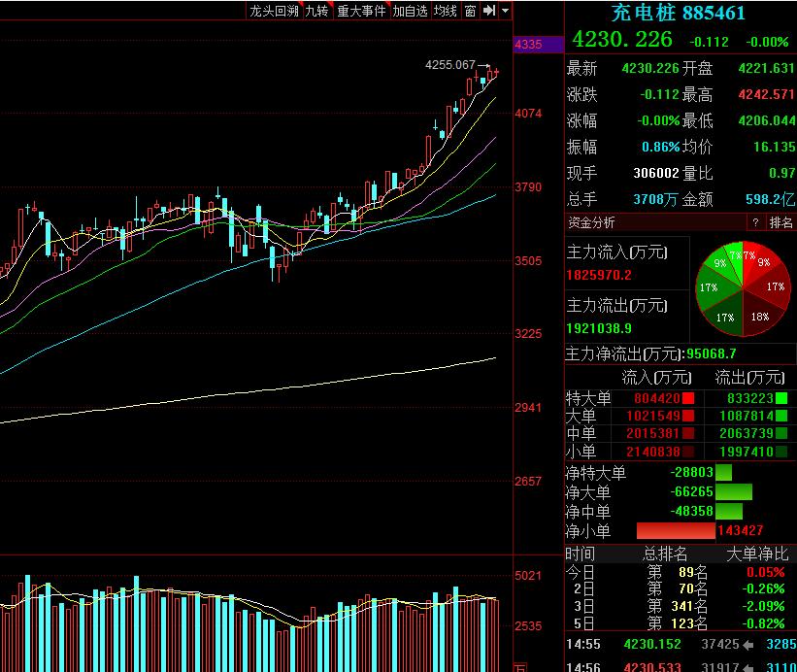The image size is (797, 672).
Task: Click the 中单 inflow value 2015381
Action: pos(653,433)
